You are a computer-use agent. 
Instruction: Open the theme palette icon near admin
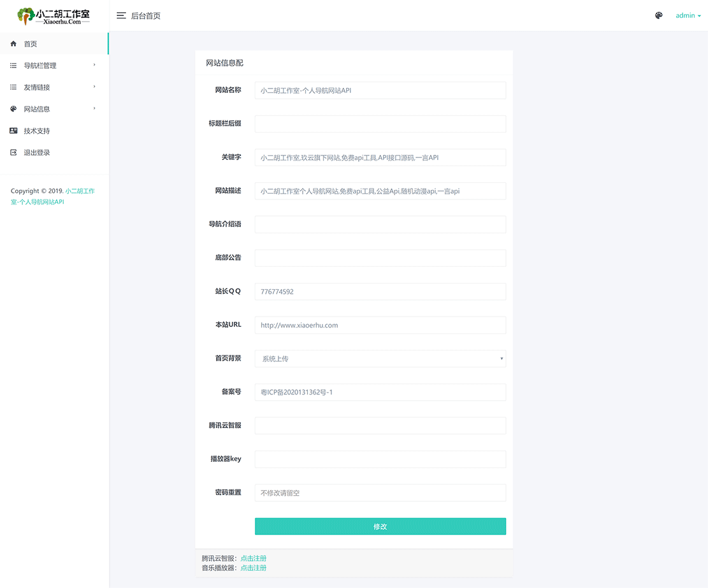(x=659, y=16)
